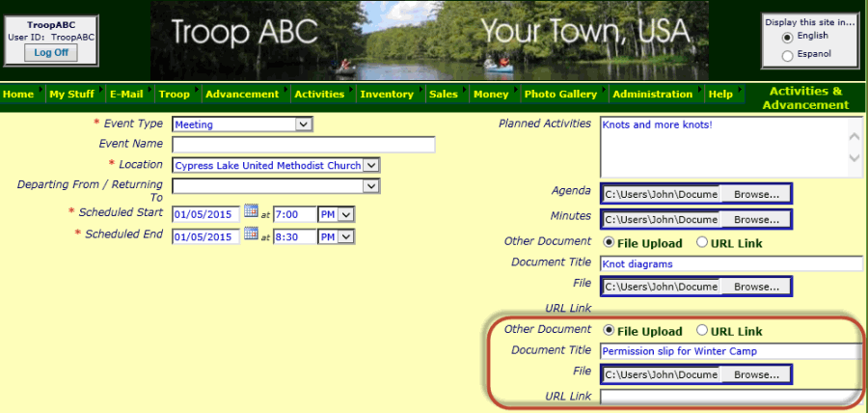Image resolution: width=868 pixels, height=413 pixels.
Task: Click the Activities & Advancement heading
Action: coord(805,98)
